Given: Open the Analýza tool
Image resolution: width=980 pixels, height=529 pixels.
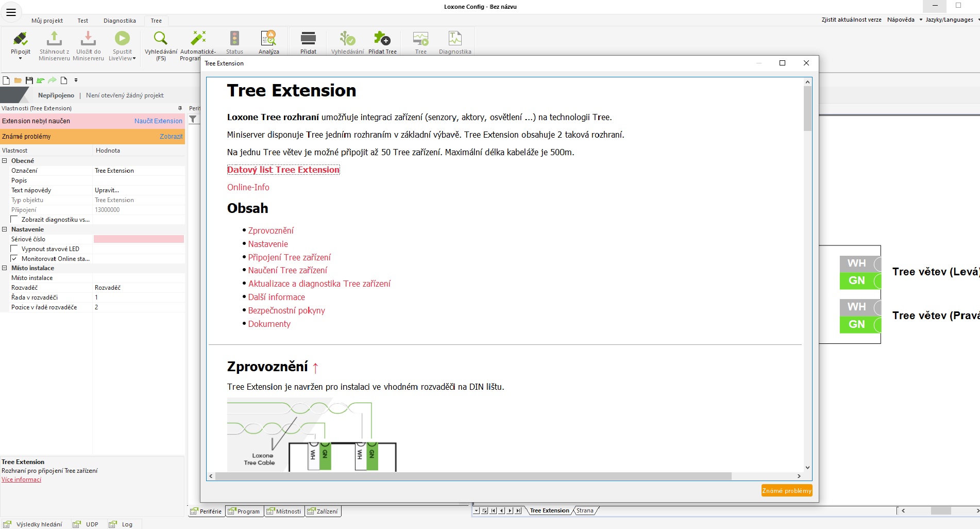Looking at the screenshot, I should pos(268,39).
